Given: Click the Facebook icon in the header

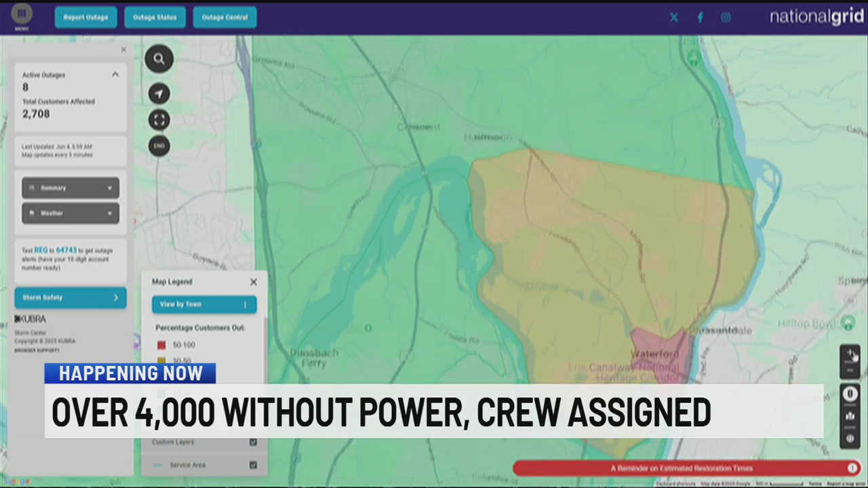Looking at the screenshot, I should (x=700, y=17).
